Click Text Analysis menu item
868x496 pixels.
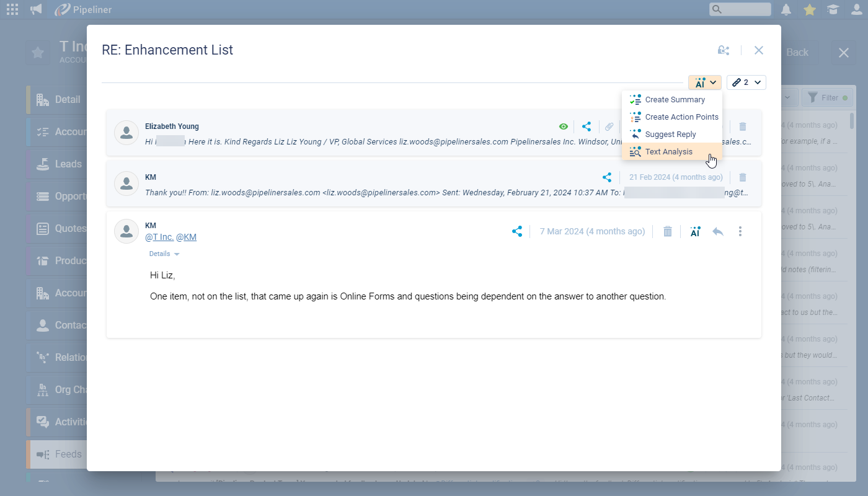point(668,152)
